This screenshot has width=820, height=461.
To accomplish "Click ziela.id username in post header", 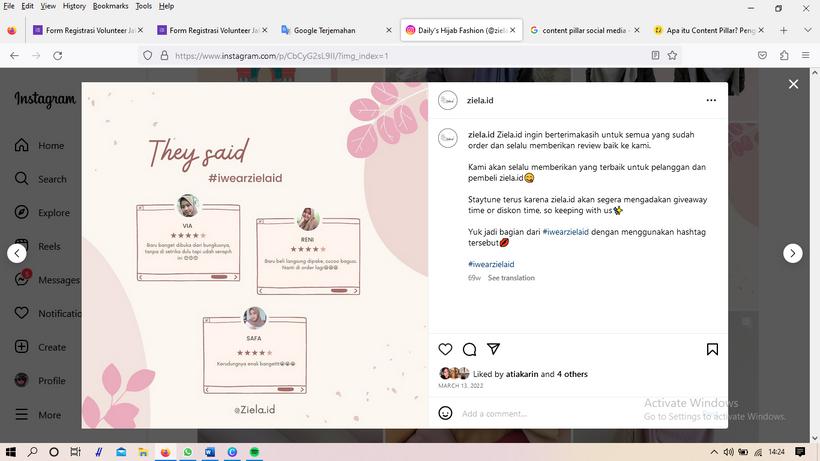I will (x=480, y=100).
